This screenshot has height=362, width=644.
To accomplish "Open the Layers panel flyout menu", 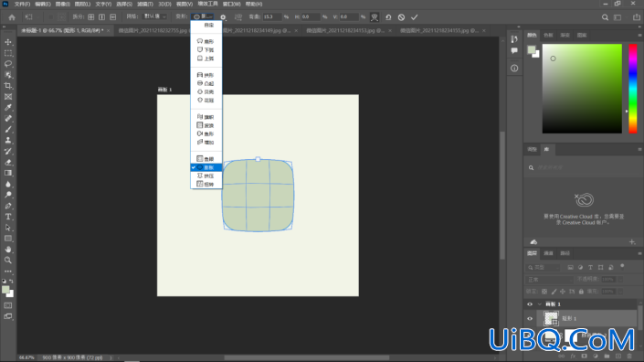I will pyautogui.click(x=639, y=253).
